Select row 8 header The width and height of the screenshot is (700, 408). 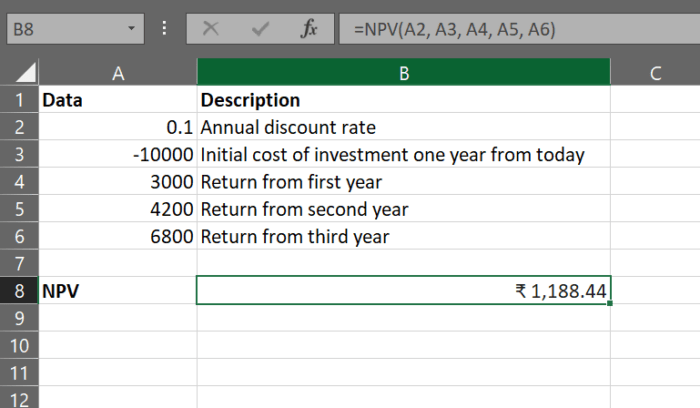pos(19,291)
